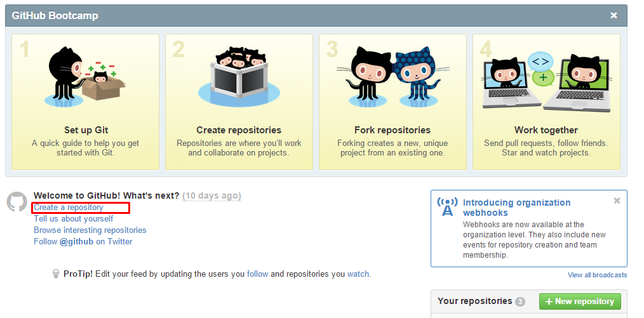Click the 10 days ago timestamp
Viewport: 644px width, 318px height.
pos(211,195)
